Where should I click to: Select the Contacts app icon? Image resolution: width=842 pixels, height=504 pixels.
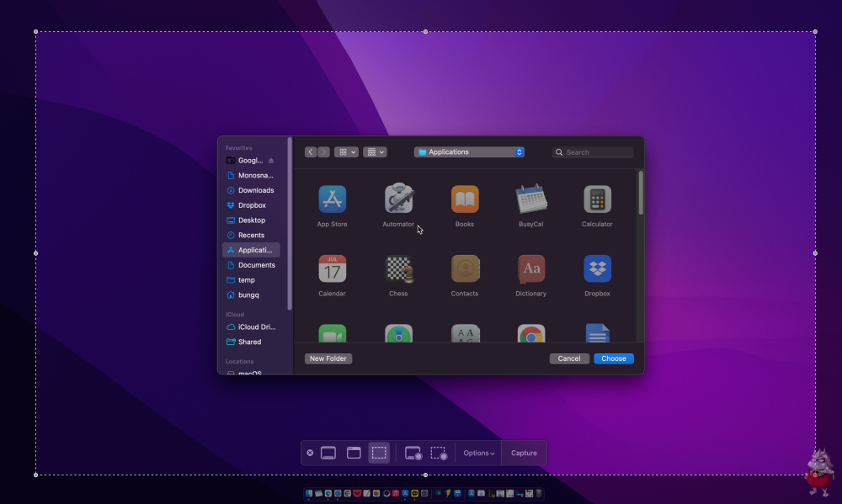pyautogui.click(x=465, y=268)
